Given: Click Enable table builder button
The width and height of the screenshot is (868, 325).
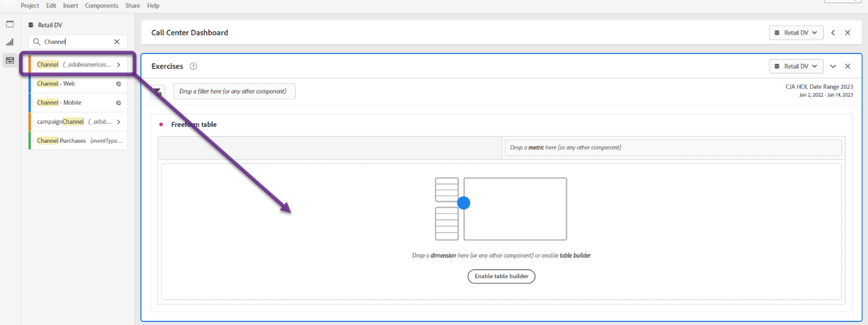Looking at the screenshot, I should pos(501,276).
